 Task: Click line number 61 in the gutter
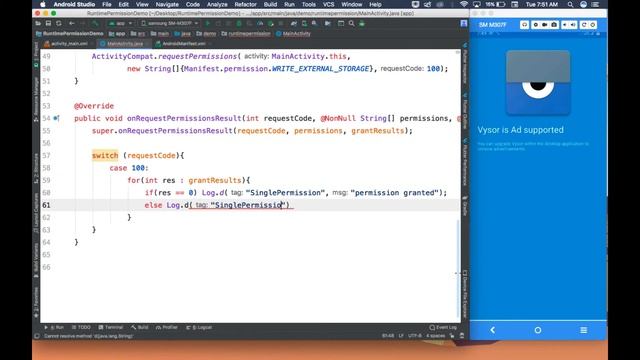[46, 205]
